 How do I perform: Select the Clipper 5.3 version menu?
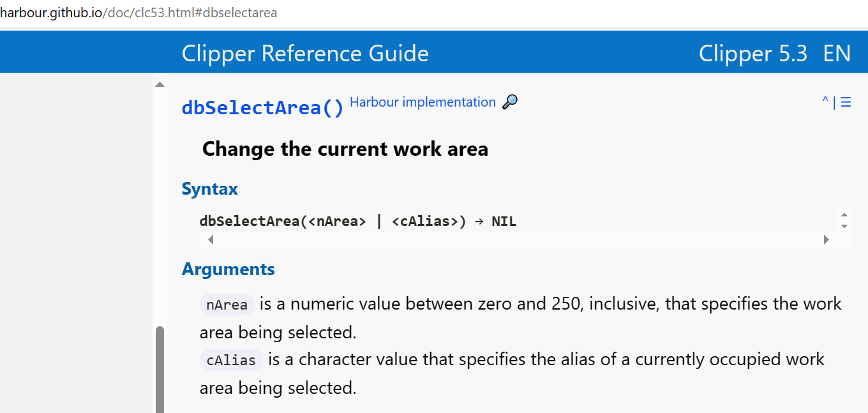[752, 53]
